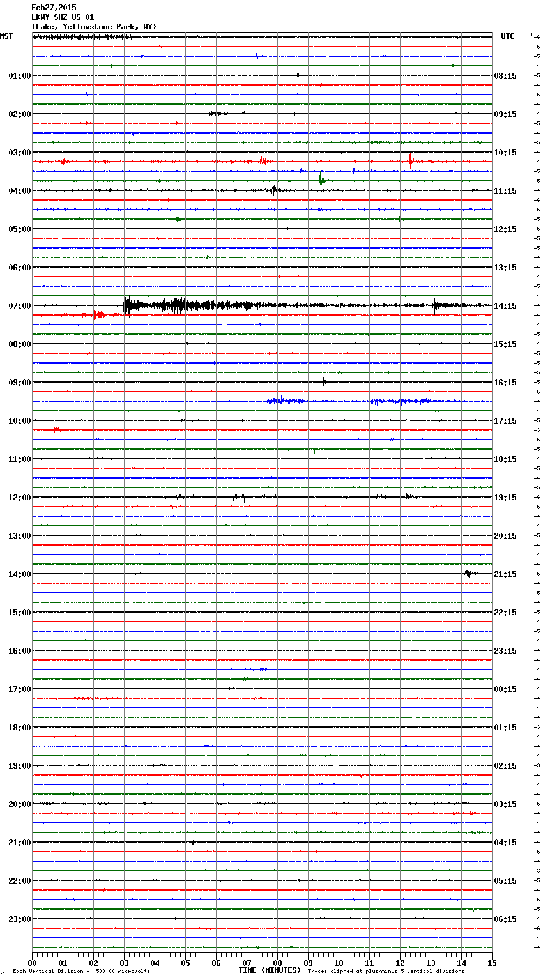Click the red event near minute 1 on 10:15 trace
This screenshot has width=543, height=980.
[x=57, y=430]
